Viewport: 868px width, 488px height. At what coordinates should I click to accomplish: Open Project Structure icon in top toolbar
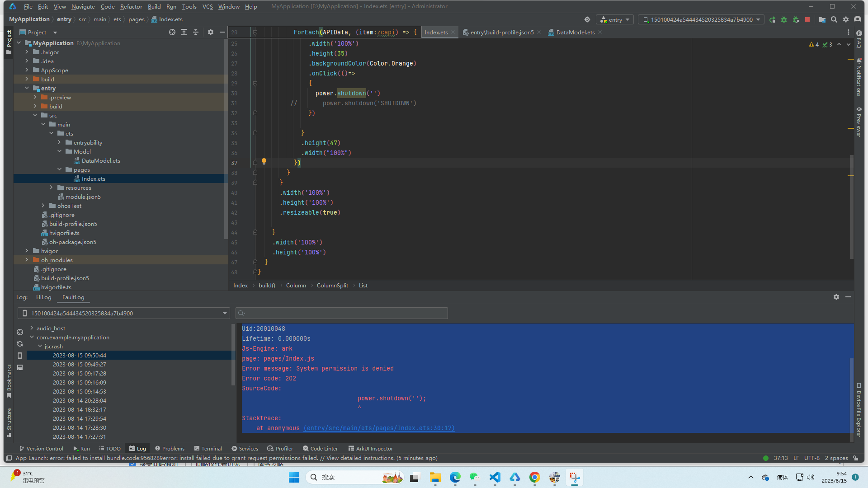[822, 19]
